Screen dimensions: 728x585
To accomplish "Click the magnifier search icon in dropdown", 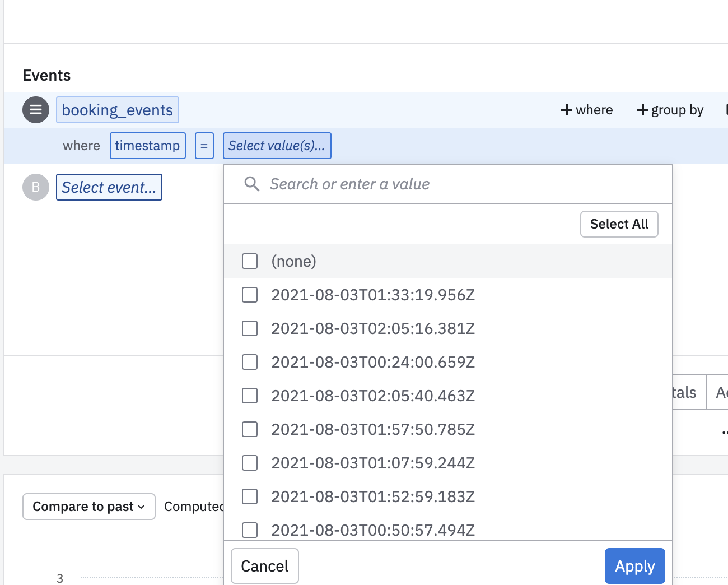I will point(252,184).
